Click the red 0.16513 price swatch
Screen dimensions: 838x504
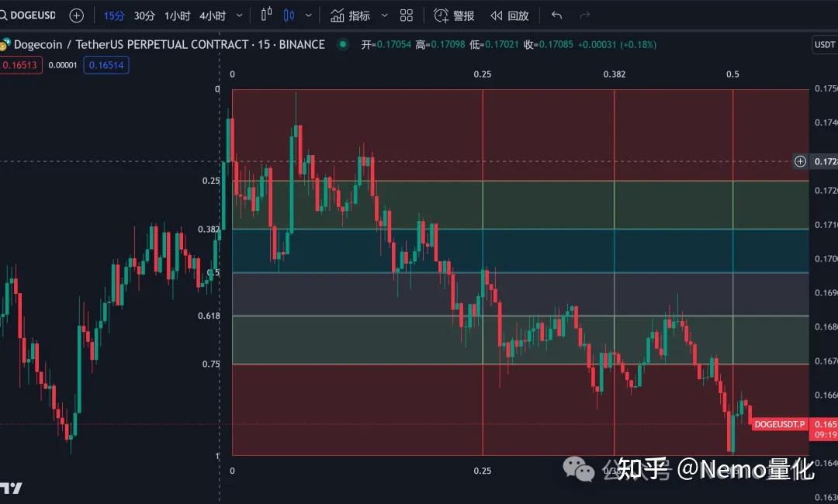(21, 66)
